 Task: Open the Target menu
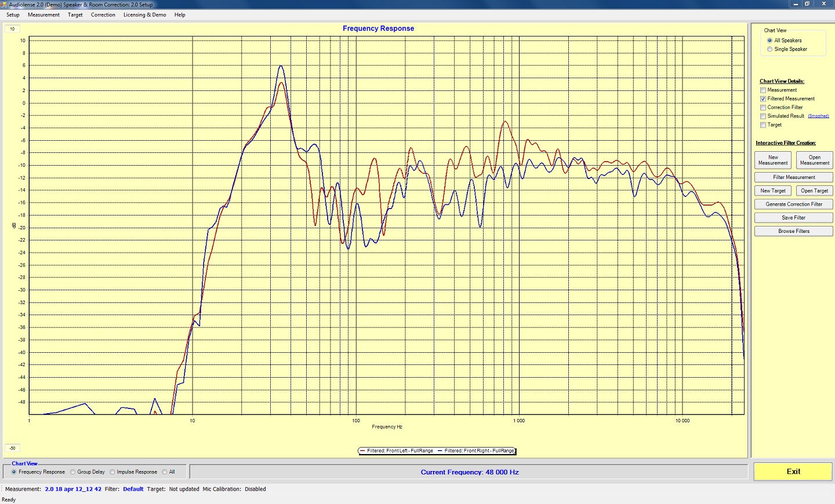[75, 15]
